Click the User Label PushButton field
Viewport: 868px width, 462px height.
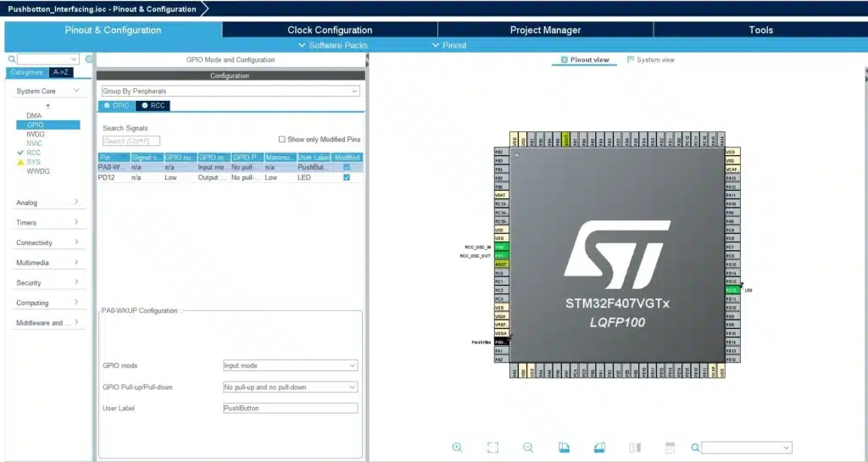click(290, 409)
